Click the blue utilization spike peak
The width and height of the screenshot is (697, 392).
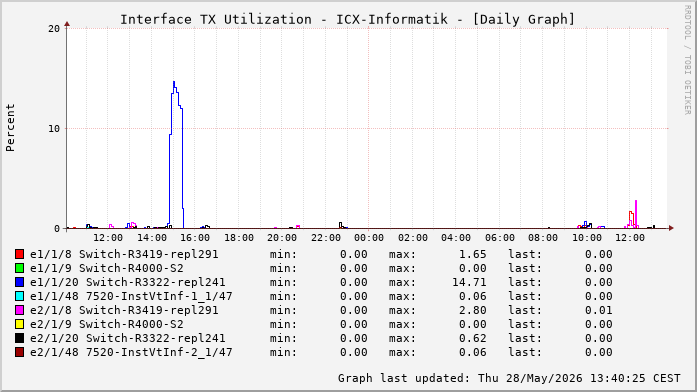174,82
